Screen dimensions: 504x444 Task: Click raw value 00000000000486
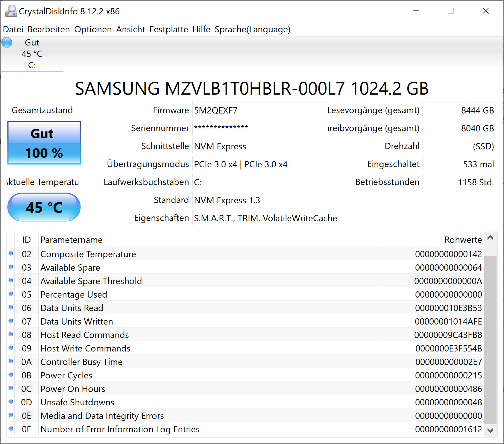pyautogui.click(x=449, y=389)
